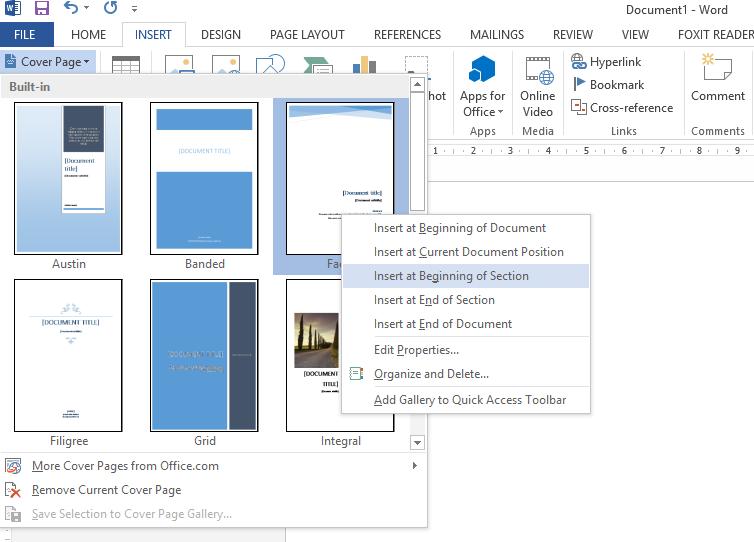Click the SmartArt icon in ribbon
The image size is (754, 542).
tap(317, 65)
